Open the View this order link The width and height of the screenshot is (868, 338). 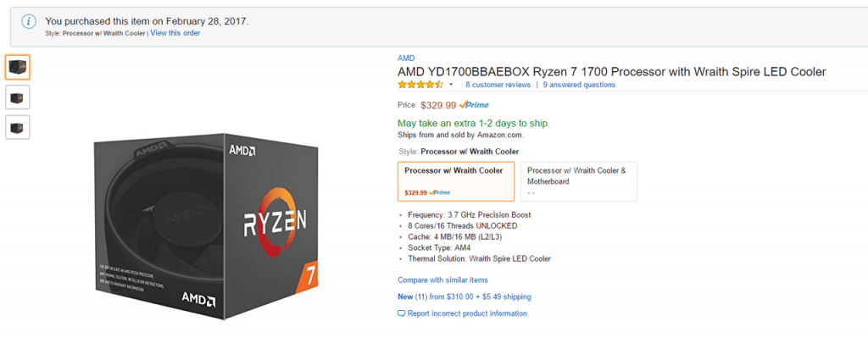coord(175,33)
